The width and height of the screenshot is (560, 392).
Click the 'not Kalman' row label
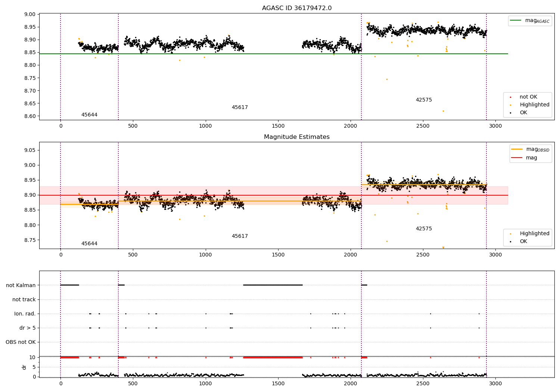pyautogui.click(x=21, y=285)
